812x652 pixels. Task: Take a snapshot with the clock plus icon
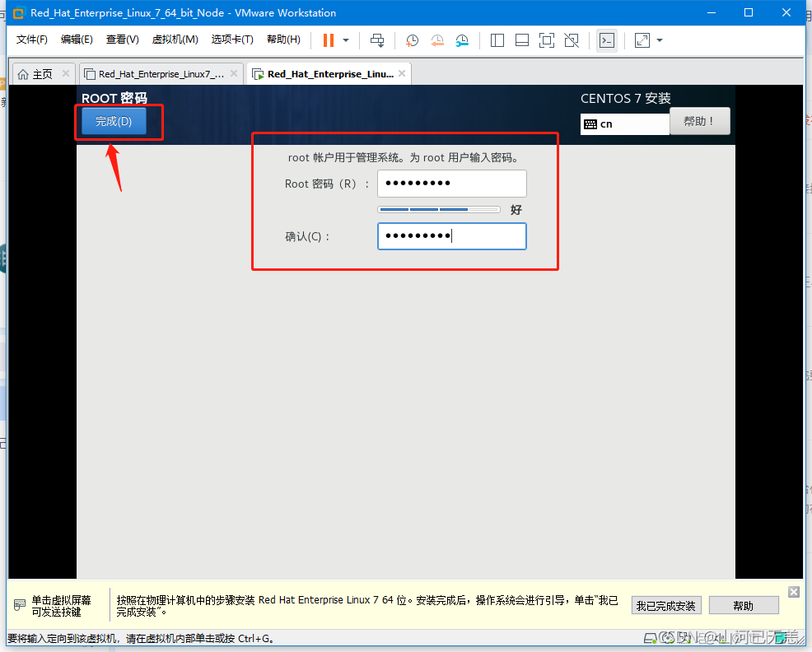pyautogui.click(x=413, y=40)
